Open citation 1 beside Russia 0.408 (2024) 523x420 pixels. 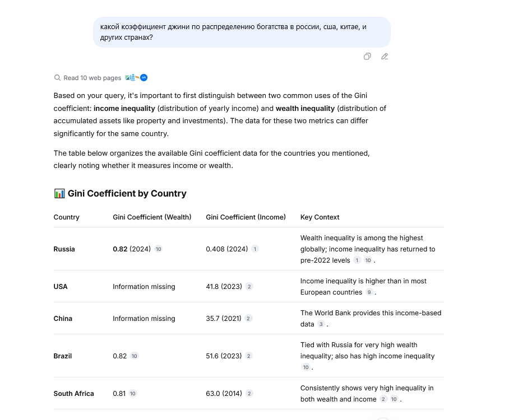coord(255,249)
